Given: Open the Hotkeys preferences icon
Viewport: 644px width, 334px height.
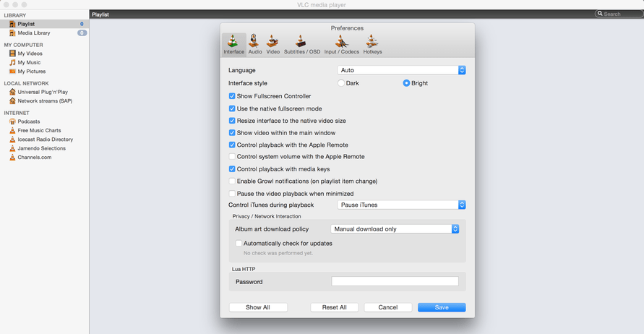Looking at the screenshot, I should point(372,41).
